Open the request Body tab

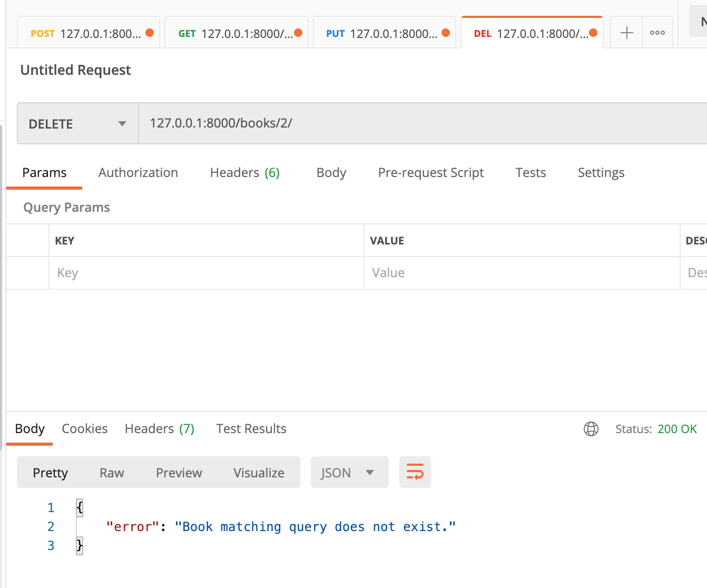click(x=331, y=173)
